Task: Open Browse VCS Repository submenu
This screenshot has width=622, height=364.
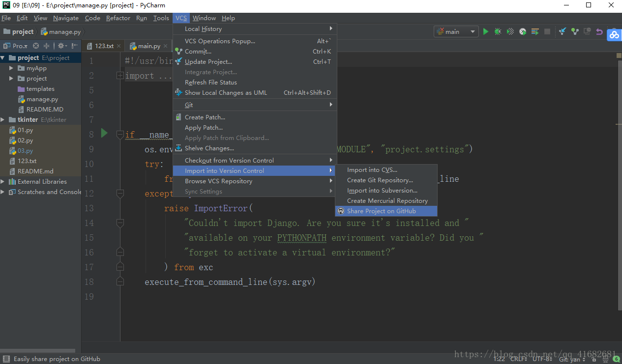Action: pyautogui.click(x=255, y=181)
